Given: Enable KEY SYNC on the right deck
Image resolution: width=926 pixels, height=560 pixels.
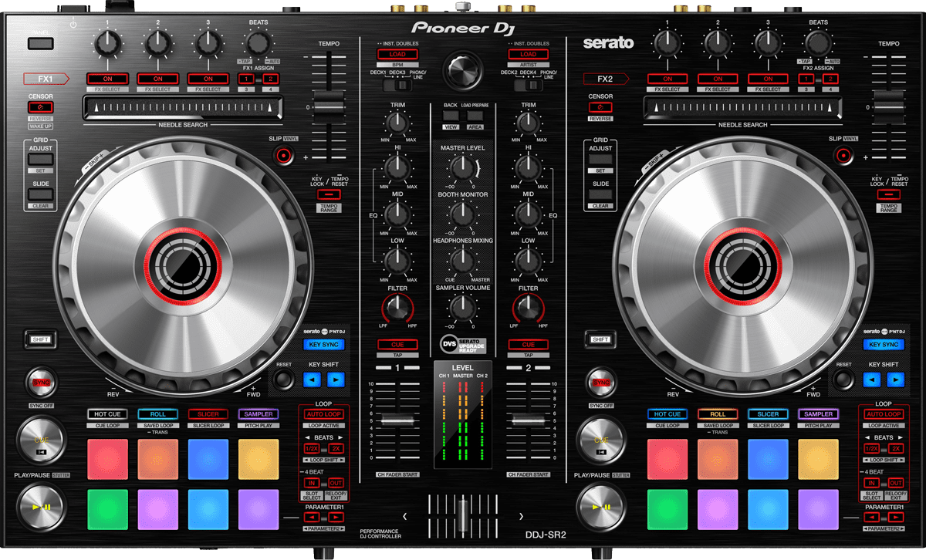Looking at the screenshot, I should 884,345.
